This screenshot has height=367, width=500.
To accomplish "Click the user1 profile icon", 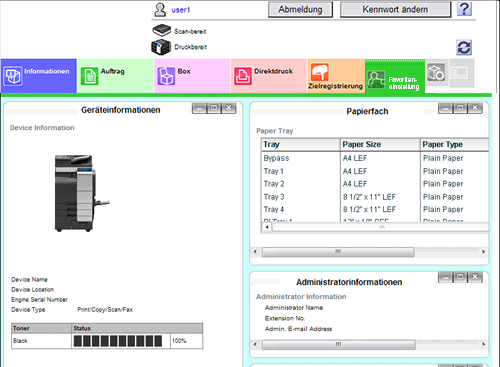I will [160, 10].
